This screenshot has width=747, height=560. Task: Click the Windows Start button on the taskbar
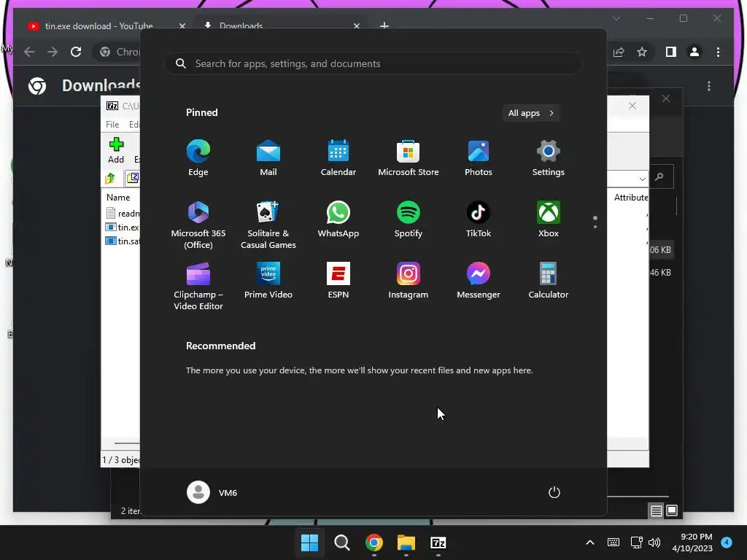coord(309,542)
